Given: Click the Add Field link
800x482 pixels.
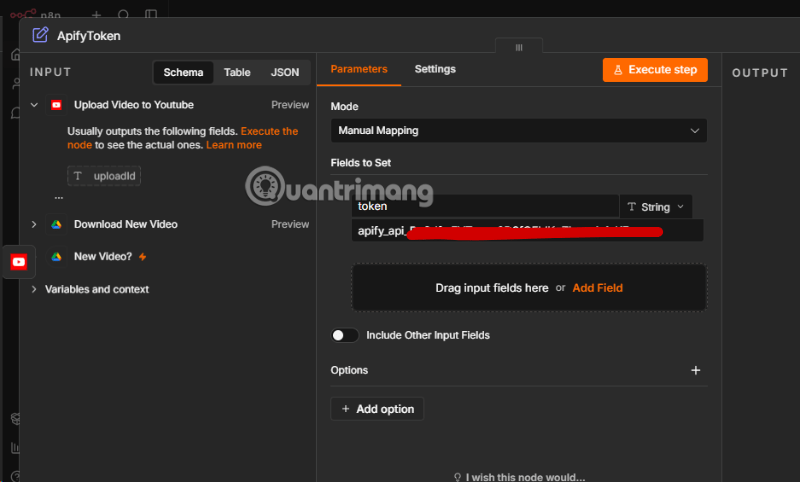Looking at the screenshot, I should [x=597, y=288].
